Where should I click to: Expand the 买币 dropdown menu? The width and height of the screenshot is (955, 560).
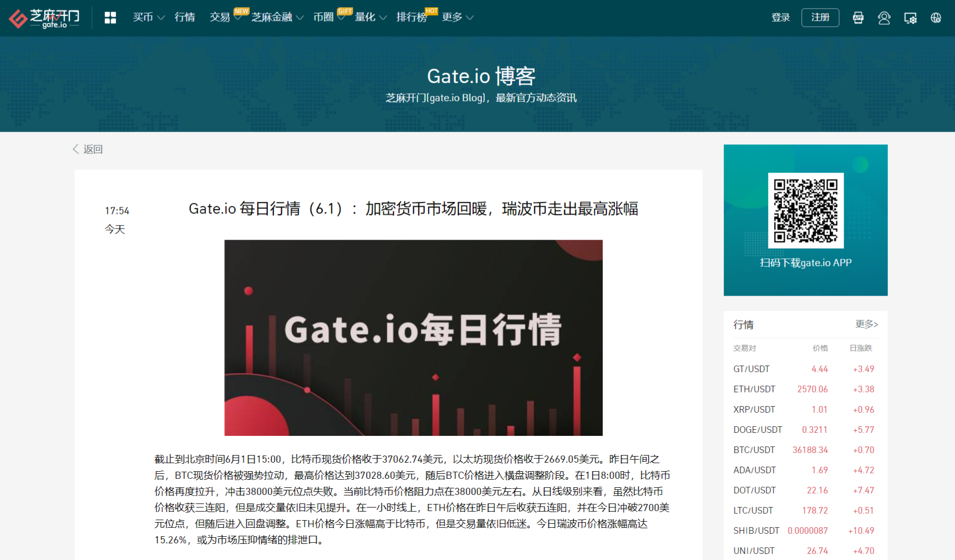click(148, 17)
